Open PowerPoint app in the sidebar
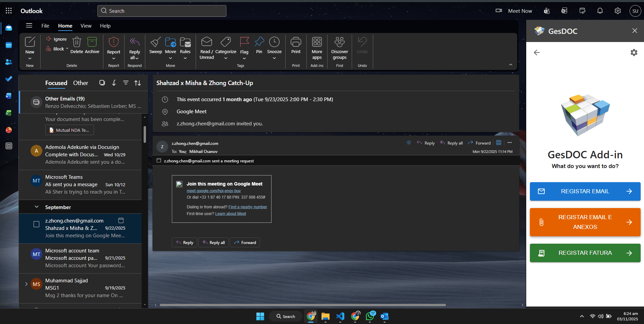Viewport: 644px width, 324px height. point(9,130)
